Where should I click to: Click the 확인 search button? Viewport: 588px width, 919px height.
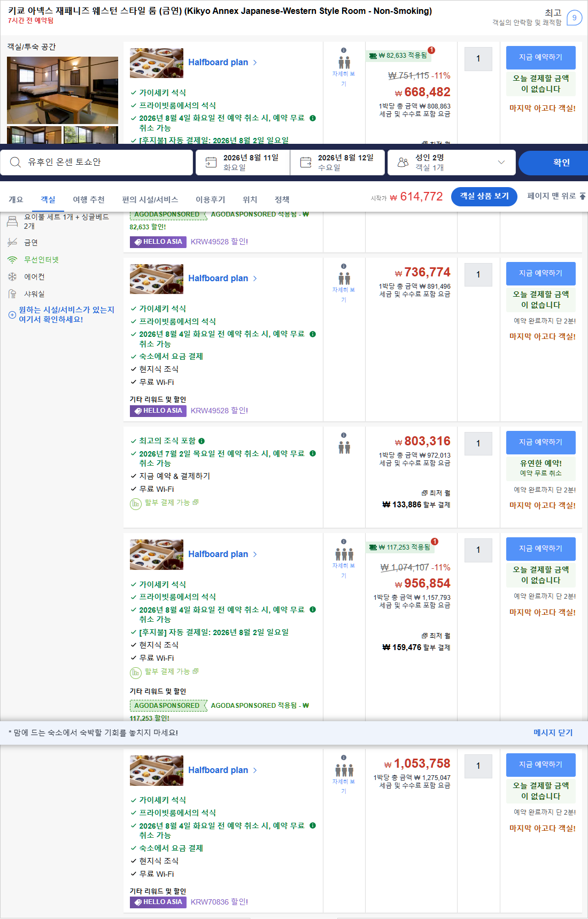(x=553, y=163)
